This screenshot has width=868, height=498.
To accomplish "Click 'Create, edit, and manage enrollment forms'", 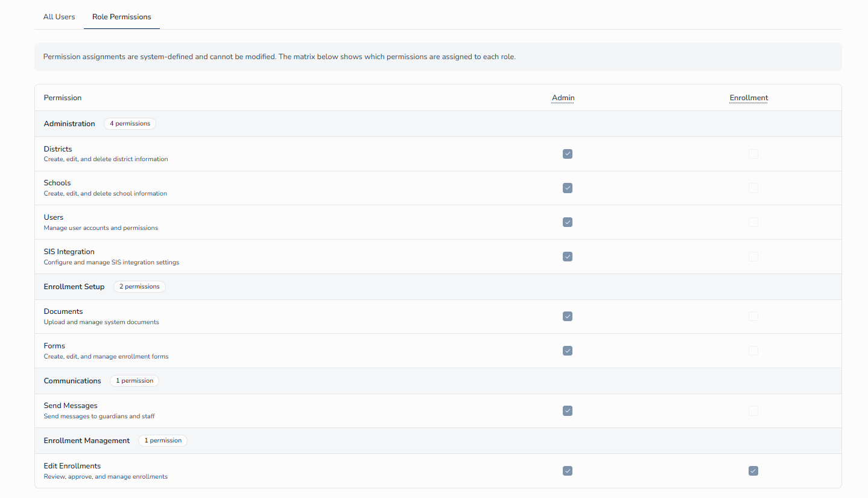I will [x=106, y=357].
